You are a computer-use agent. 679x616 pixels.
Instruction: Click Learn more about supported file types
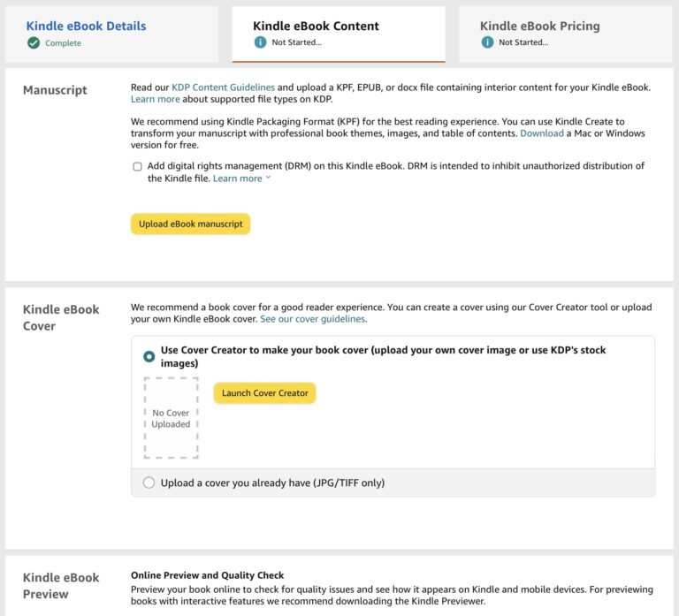(x=155, y=99)
